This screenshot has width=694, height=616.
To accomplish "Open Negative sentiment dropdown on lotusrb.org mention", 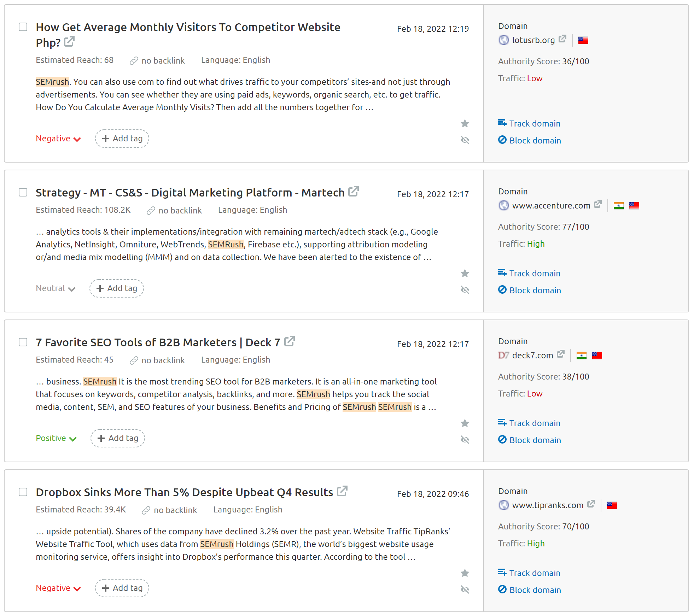I will (58, 139).
